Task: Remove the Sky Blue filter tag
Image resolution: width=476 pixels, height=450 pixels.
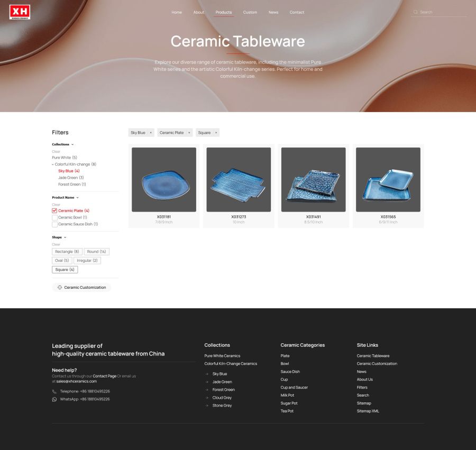Action: coord(150,133)
